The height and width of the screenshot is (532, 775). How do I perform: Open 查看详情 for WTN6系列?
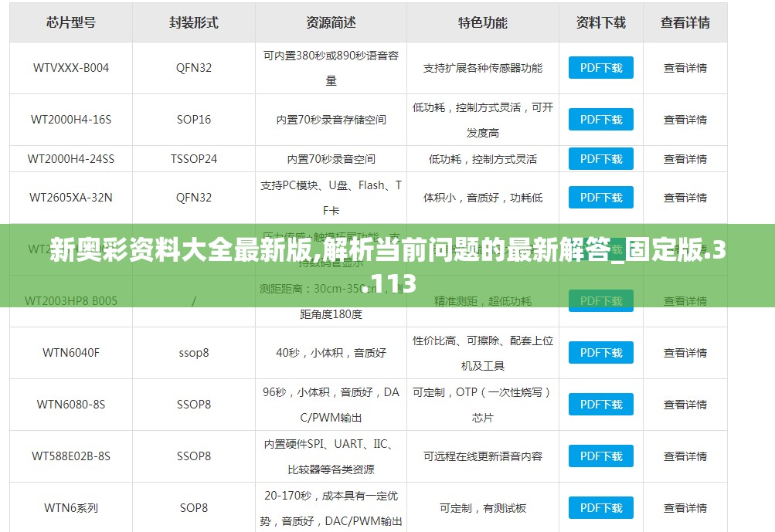point(685,508)
